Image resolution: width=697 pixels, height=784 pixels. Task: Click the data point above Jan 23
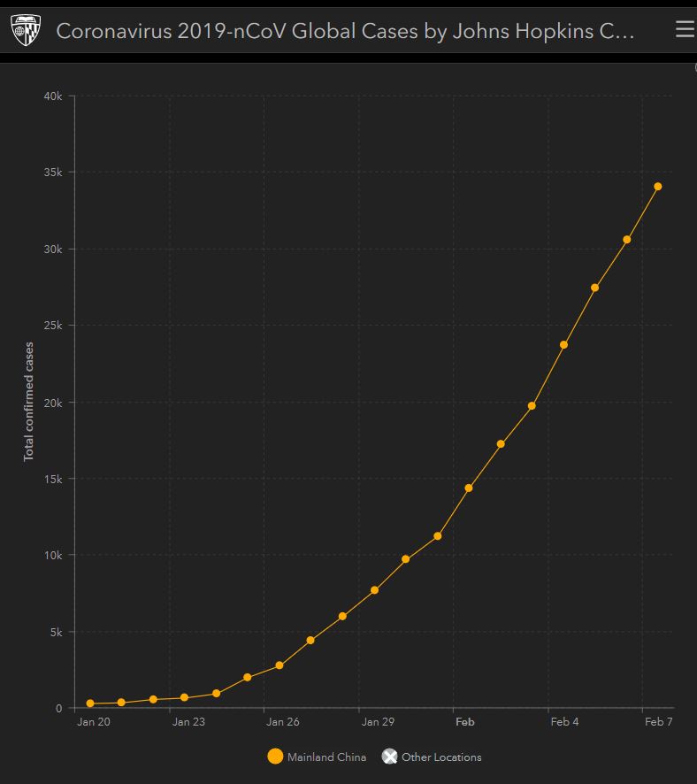pyautogui.click(x=184, y=697)
